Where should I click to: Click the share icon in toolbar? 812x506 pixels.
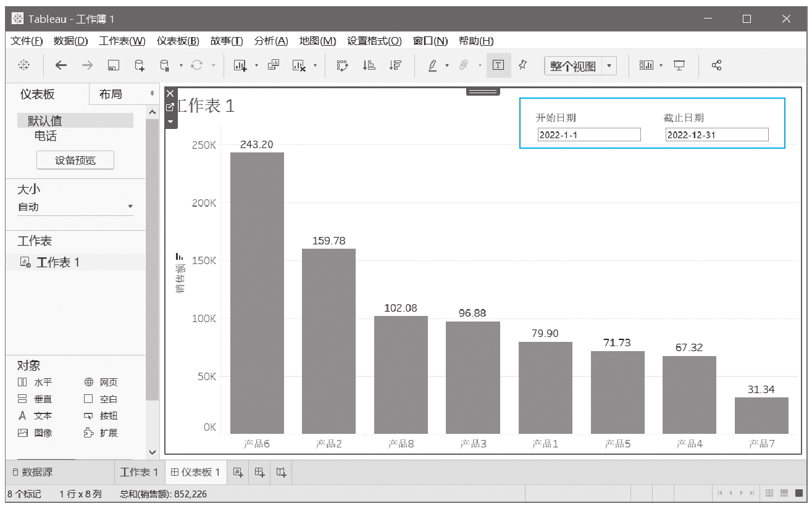pyautogui.click(x=716, y=65)
